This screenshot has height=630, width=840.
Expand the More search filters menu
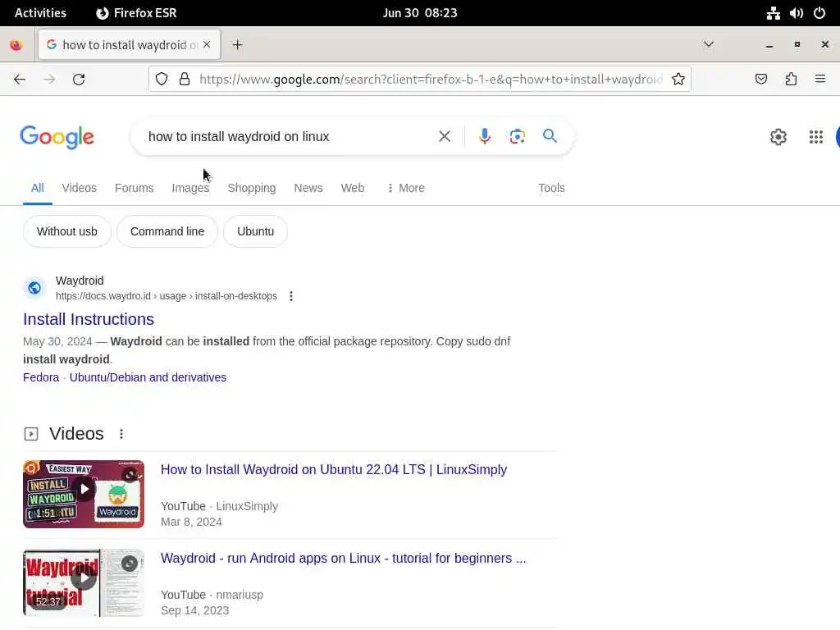[405, 188]
